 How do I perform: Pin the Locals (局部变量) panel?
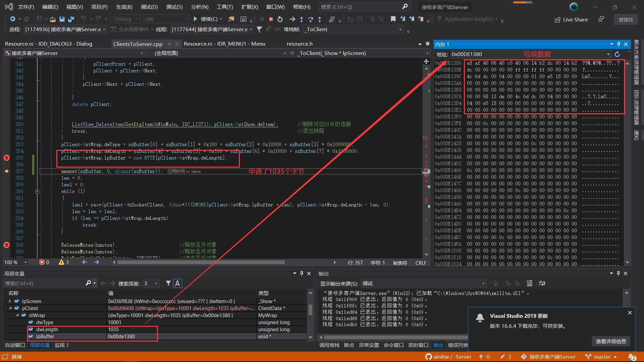click(302, 274)
